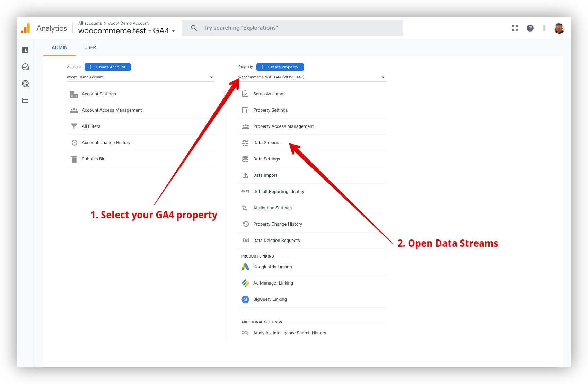Click the Google Ads logo icon
The image size is (588, 384).
(x=245, y=267)
